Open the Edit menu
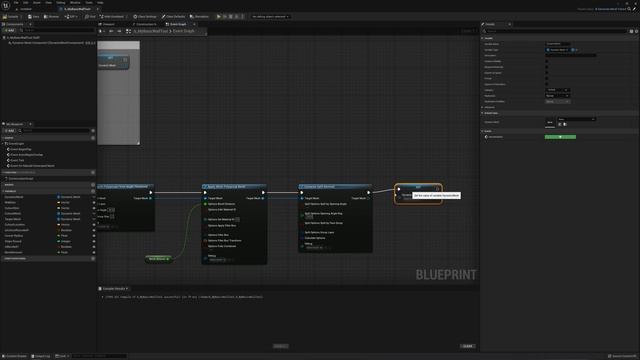The image size is (640, 360). [x=26, y=2]
